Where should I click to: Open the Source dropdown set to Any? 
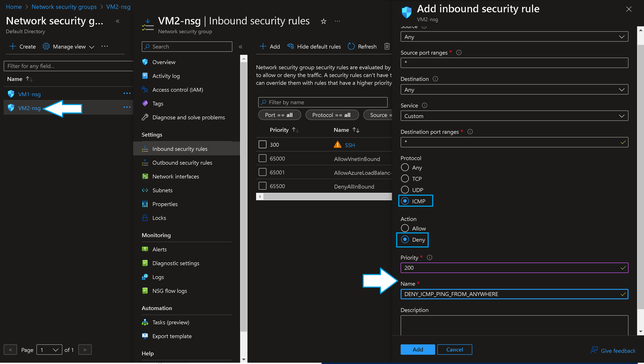pyautogui.click(x=514, y=37)
